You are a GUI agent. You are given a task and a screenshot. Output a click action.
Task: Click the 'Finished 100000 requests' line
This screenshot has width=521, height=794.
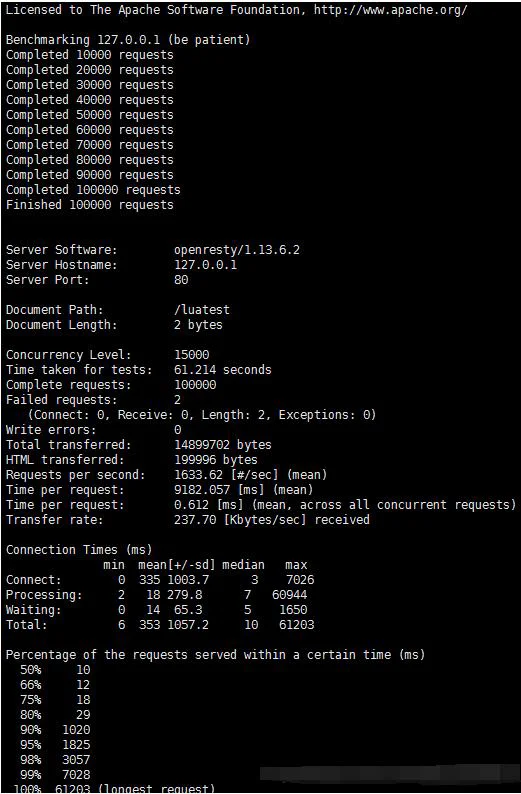pyautogui.click(x=90, y=205)
